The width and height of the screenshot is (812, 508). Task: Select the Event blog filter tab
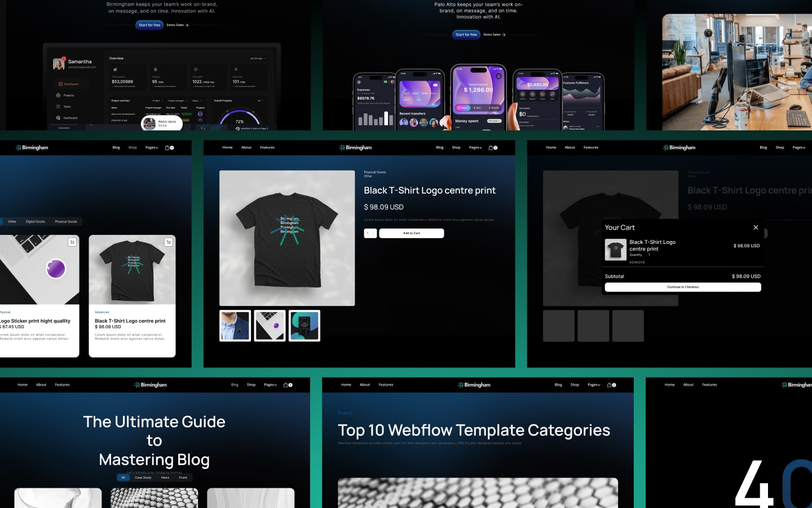[183, 478]
